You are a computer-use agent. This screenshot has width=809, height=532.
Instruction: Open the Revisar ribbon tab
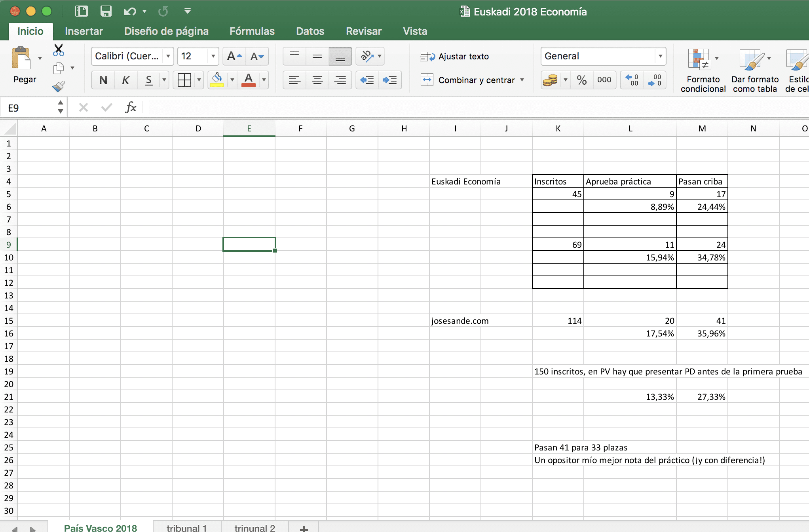364,31
